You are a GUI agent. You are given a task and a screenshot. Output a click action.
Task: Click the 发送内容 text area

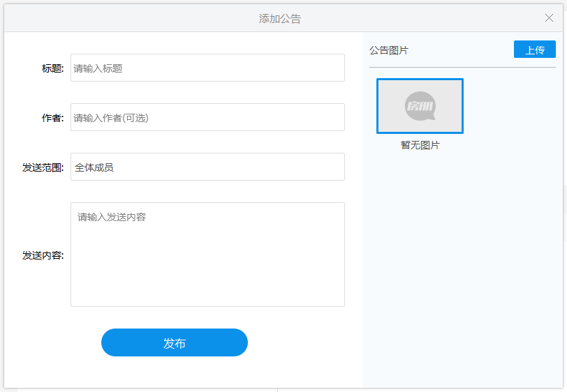207,255
